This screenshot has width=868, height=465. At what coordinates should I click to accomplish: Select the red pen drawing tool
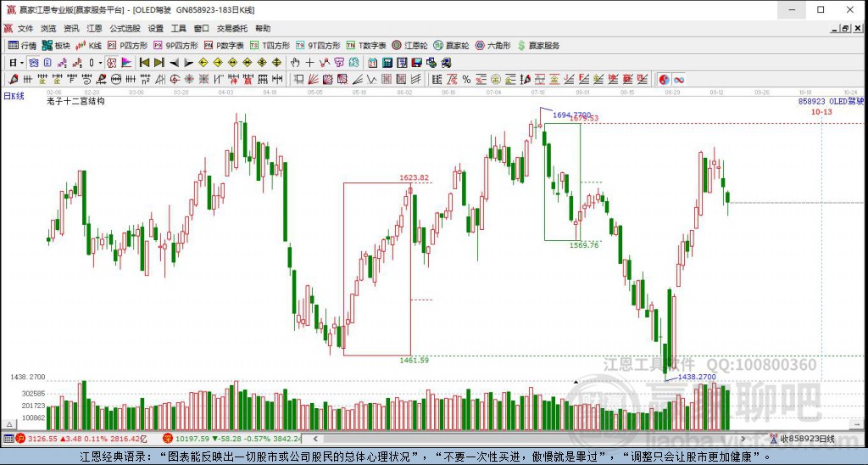(14, 79)
